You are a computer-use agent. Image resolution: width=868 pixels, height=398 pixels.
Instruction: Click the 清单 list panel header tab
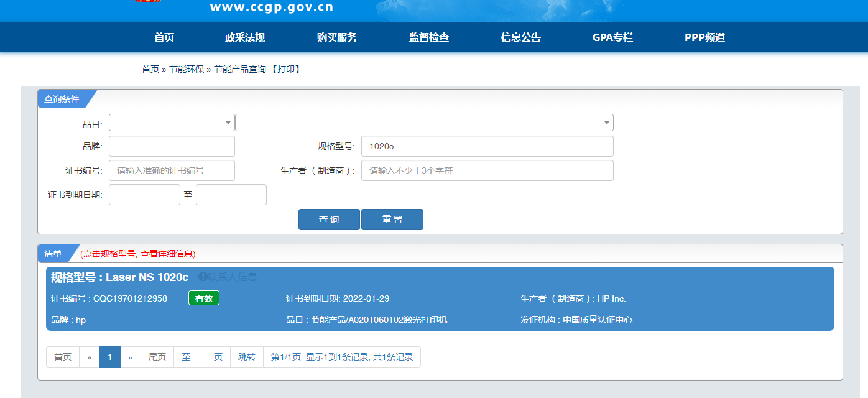[53, 254]
